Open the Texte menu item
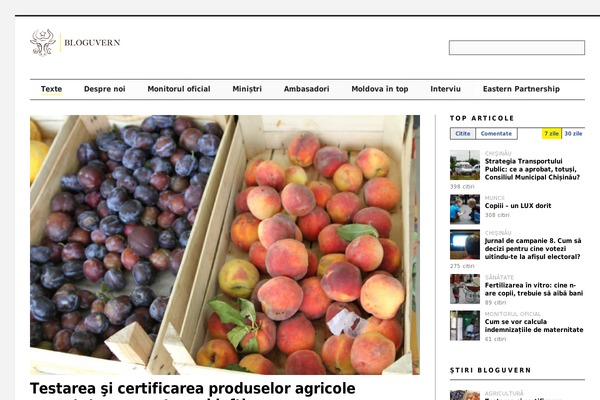The height and width of the screenshot is (400, 600). pyautogui.click(x=51, y=89)
